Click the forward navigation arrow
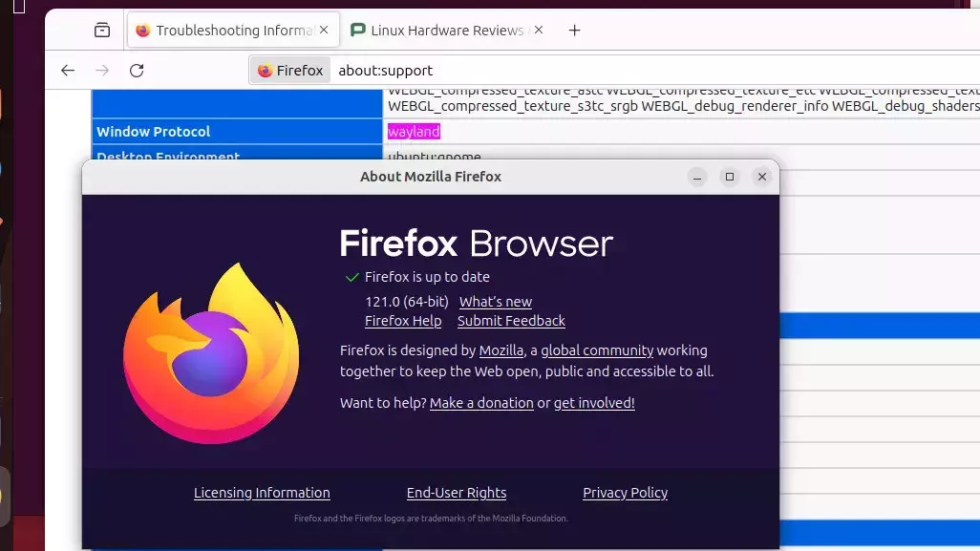The image size is (980, 551). click(102, 71)
